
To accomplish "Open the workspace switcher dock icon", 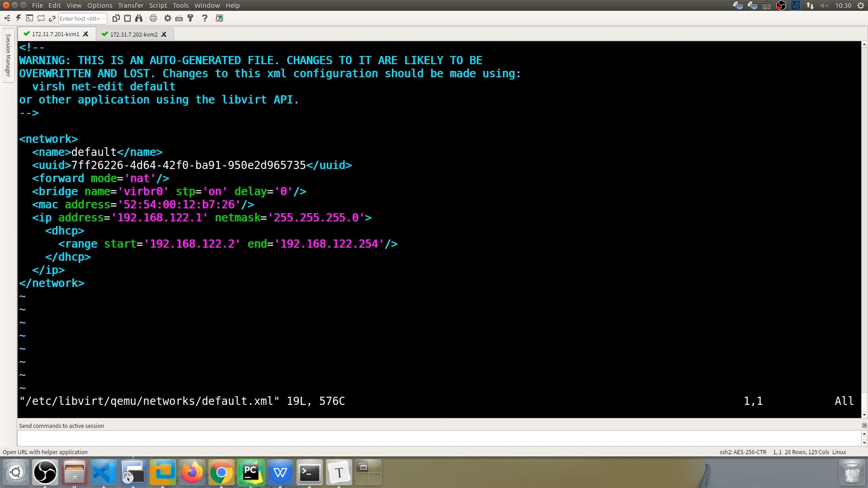I will (368, 473).
